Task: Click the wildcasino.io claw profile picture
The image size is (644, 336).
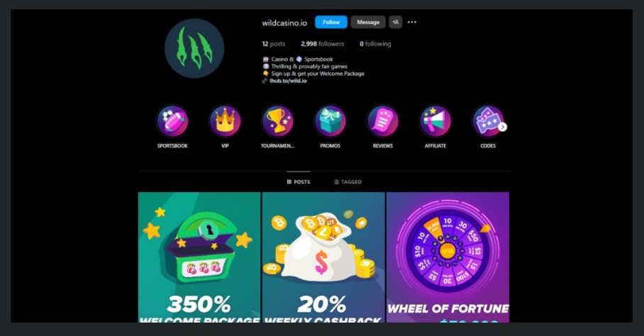Action: click(x=194, y=48)
